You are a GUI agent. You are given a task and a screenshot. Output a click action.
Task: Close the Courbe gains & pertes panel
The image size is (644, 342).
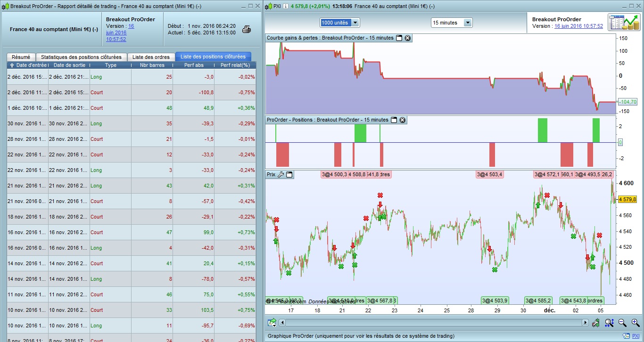pos(408,38)
